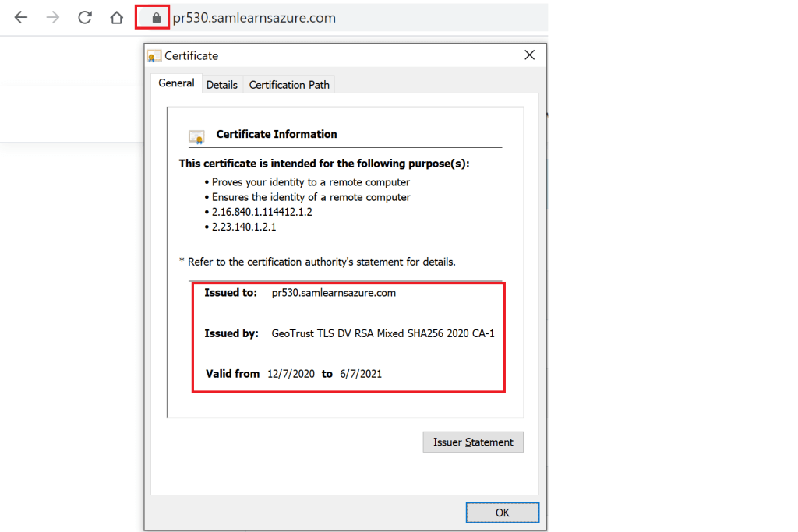Click the browser forward arrow
Image resolution: width=798 pixels, height=532 pixels.
53,17
